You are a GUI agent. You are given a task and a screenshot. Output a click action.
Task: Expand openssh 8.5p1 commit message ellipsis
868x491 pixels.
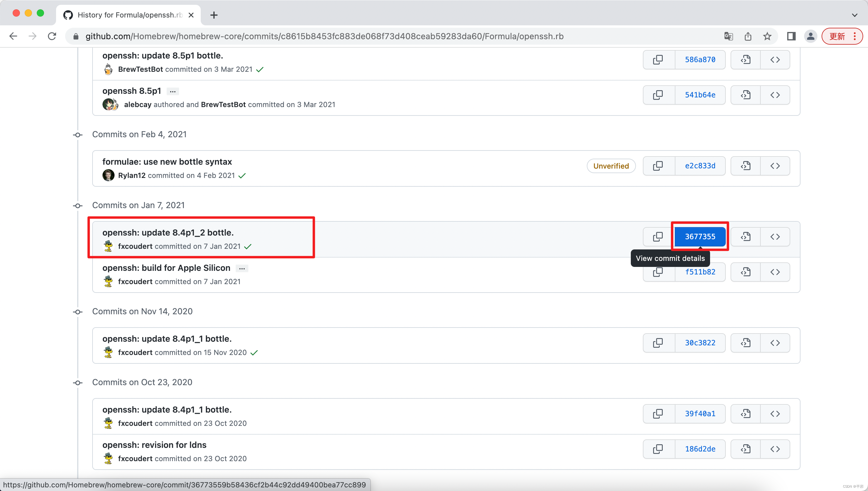(x=172, y=91)
